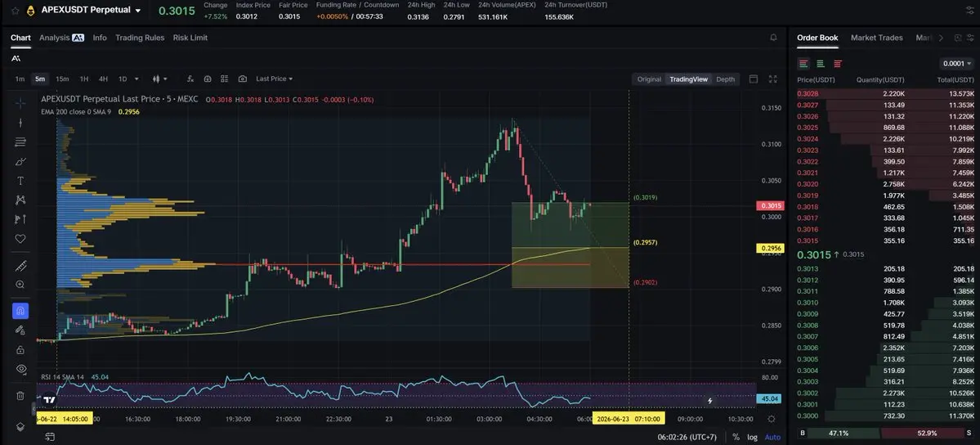The image size is (980, 445).
Task: Select the 15m timeframe
Action: (62, 79)
